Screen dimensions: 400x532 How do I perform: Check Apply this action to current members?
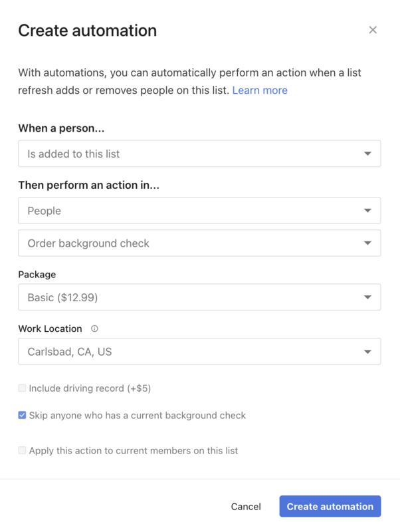[x=23, y=450]
